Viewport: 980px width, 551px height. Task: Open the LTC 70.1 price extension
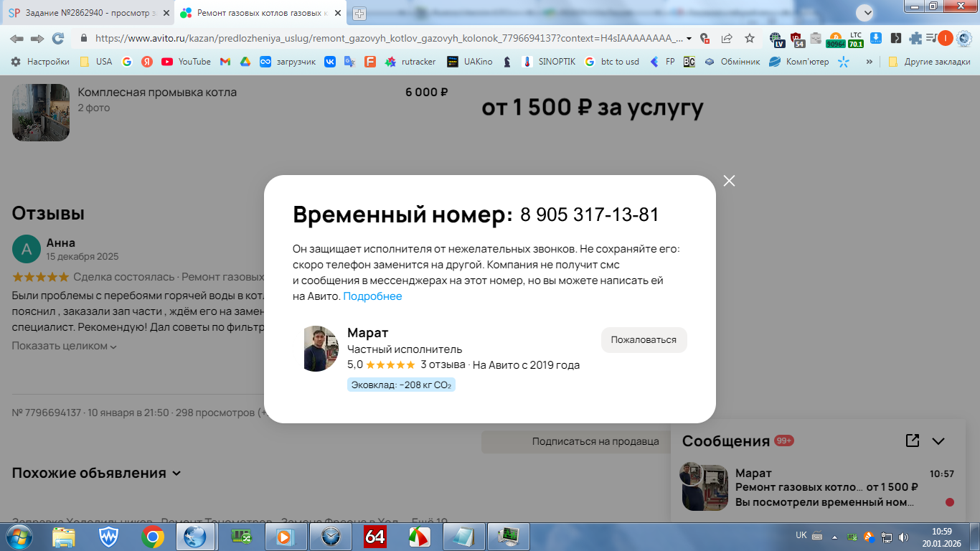pyautogui.click(x=856, y=39)
